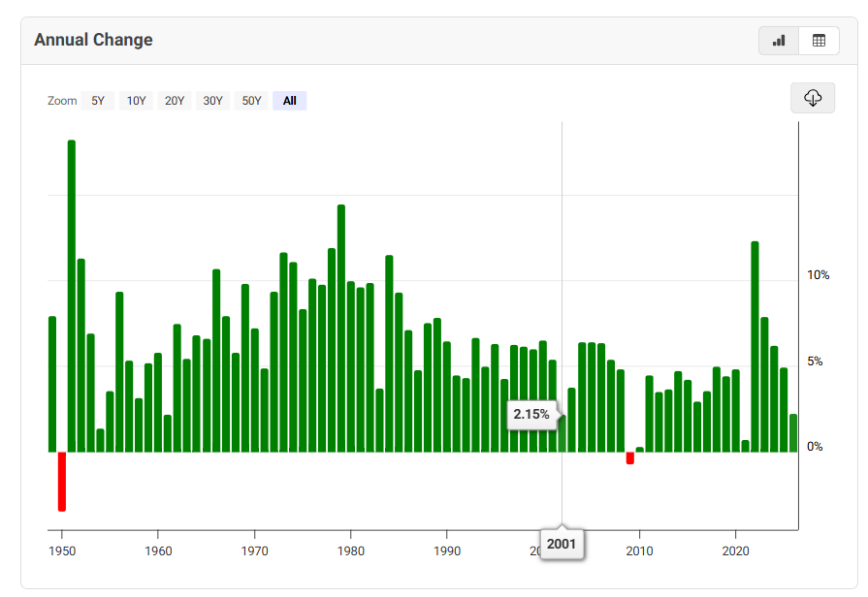Click the 2.15% tooltip label
Image resolution: width=868 pixels, height=597 pixels.
pos(531,414)
